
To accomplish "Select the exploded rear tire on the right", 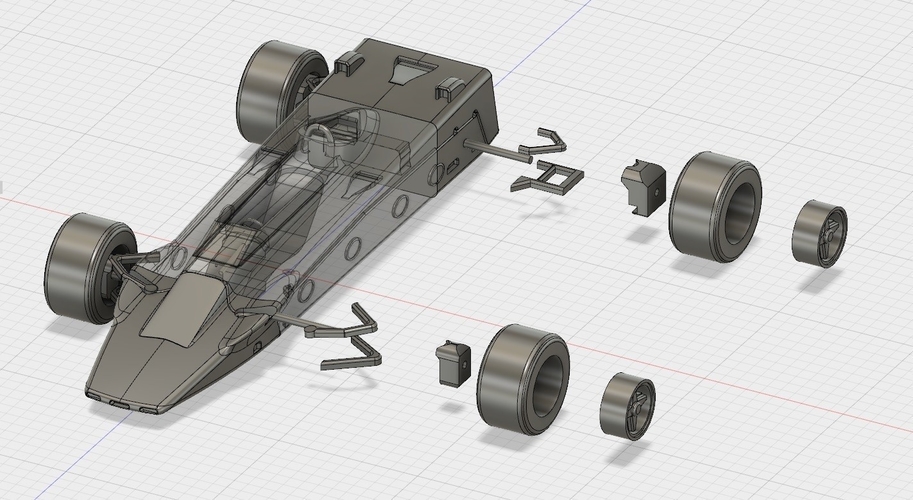I will click(x=714, y=207).
